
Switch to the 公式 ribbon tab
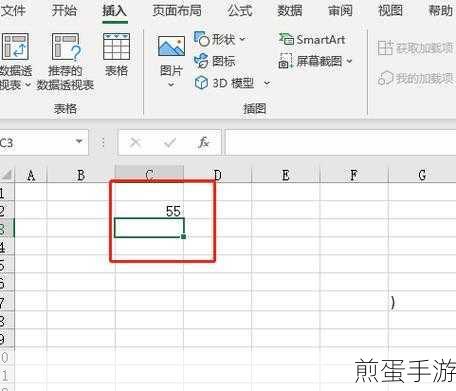pyautogui.click(x=240, y=11)
